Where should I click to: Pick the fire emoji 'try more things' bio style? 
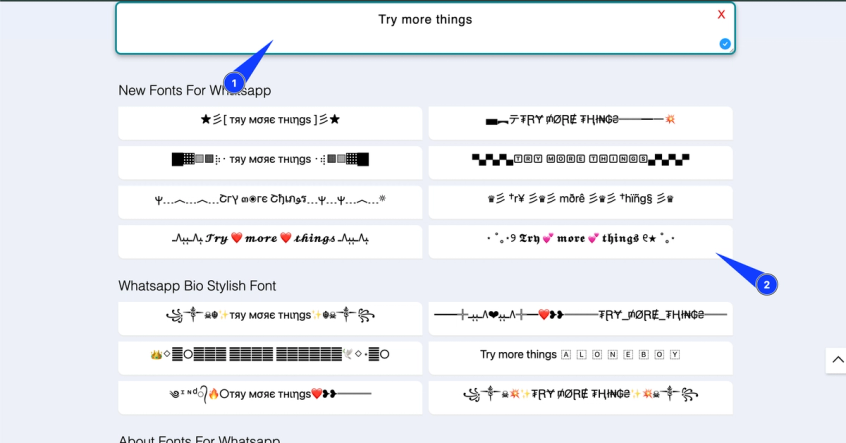click(270, 398)
